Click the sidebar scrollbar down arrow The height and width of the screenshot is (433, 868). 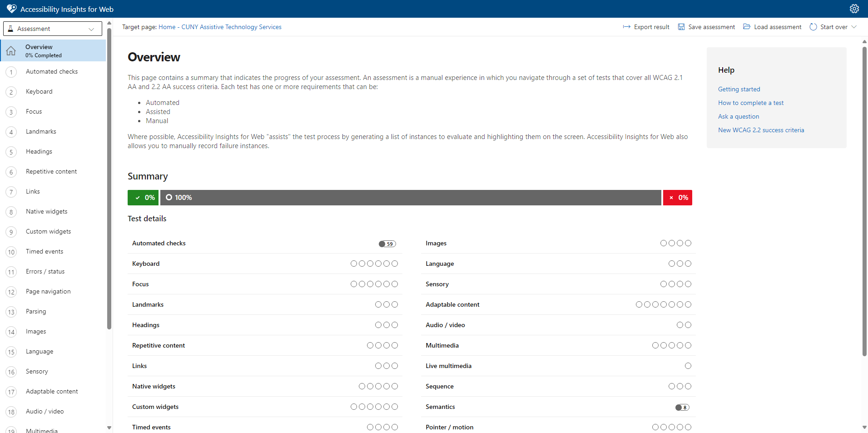(109, 428)
